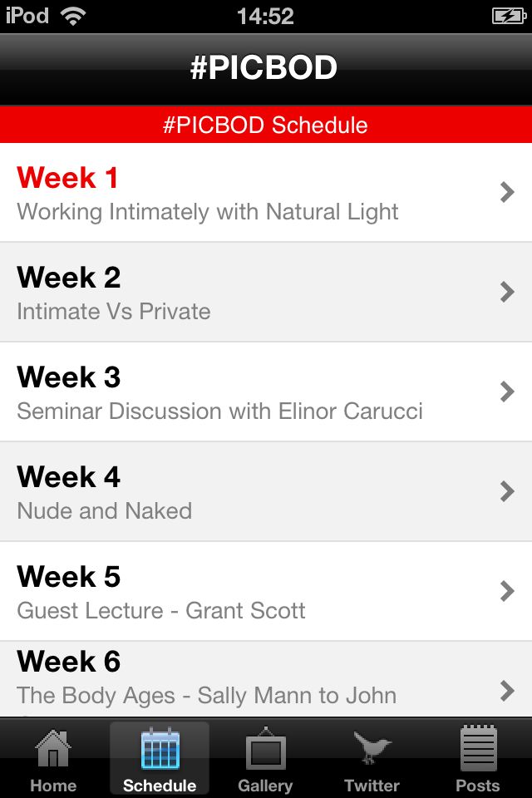Tap the #PICBOD title bar
The width and height of the screenshot is (532, 798).
point(266,69)
